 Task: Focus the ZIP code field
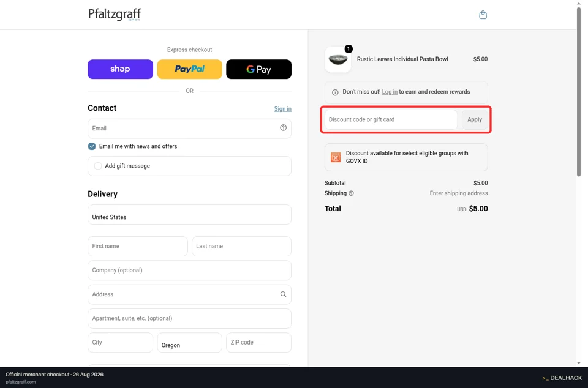[x=258, y=342]
